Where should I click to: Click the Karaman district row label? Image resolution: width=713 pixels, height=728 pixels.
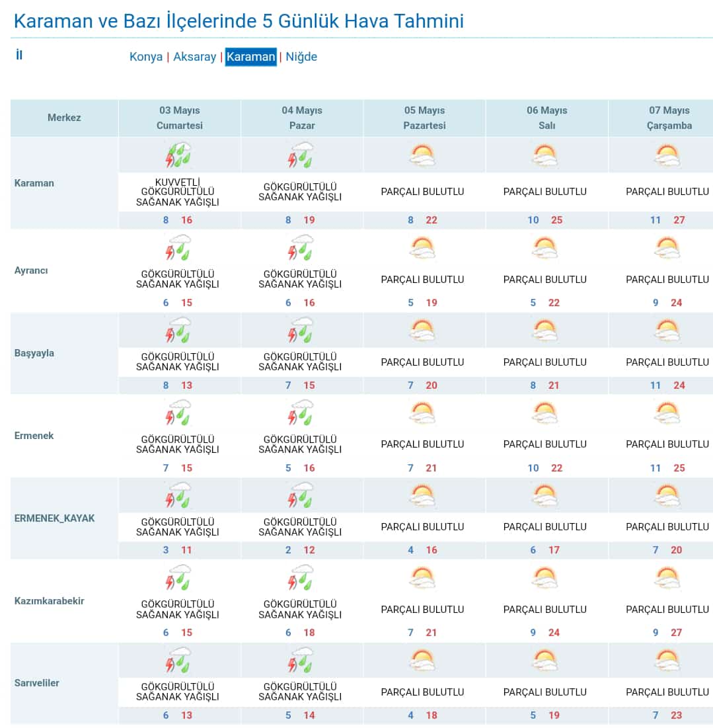point(34,183)
